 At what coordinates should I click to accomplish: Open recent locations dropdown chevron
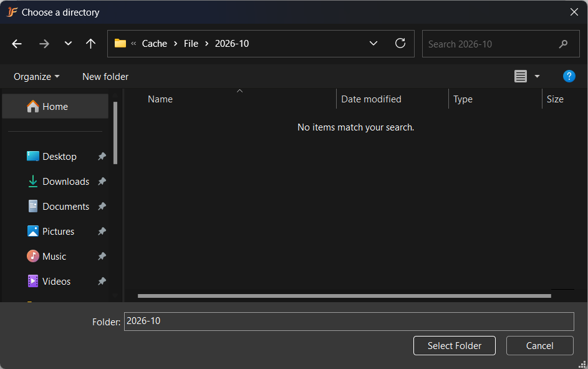tap(68, 44)
